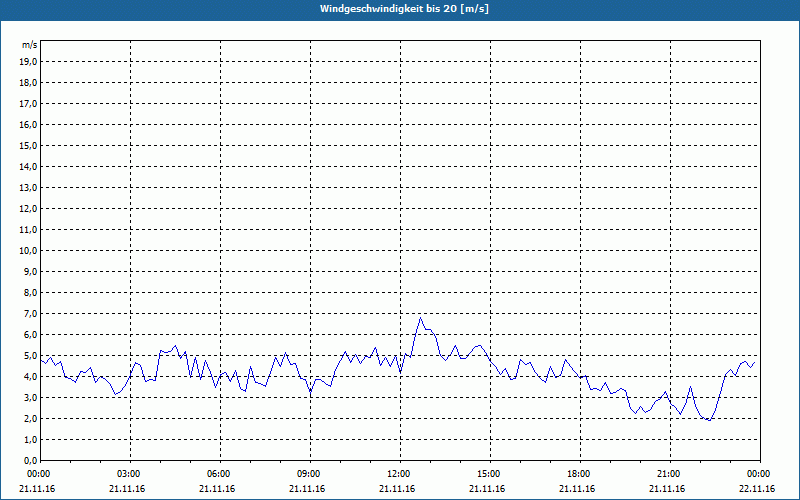Viewport: 800px width, 500px height.
Task: Click the 22.11.16 date label
Action: click(757, 489)
